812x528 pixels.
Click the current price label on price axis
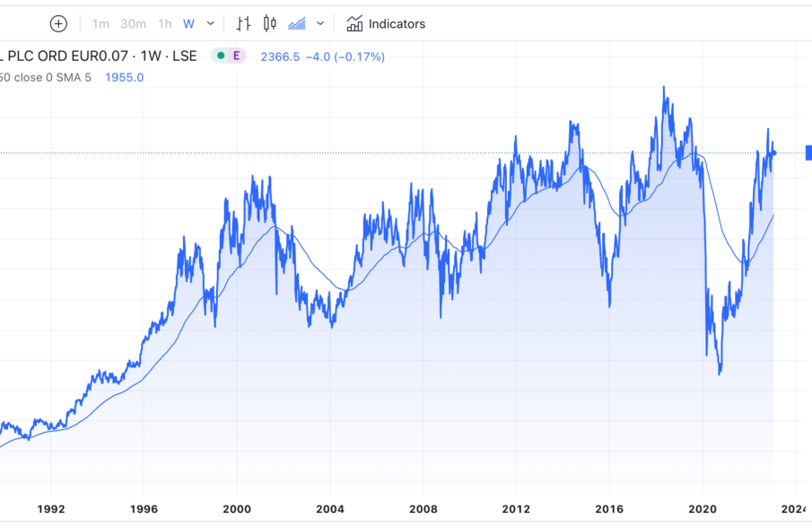808,153
